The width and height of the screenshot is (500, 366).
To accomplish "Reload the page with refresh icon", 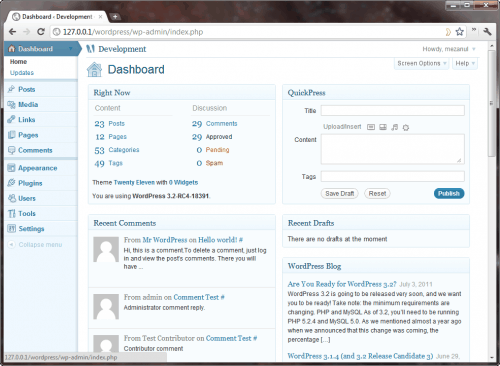I will 41,32.
